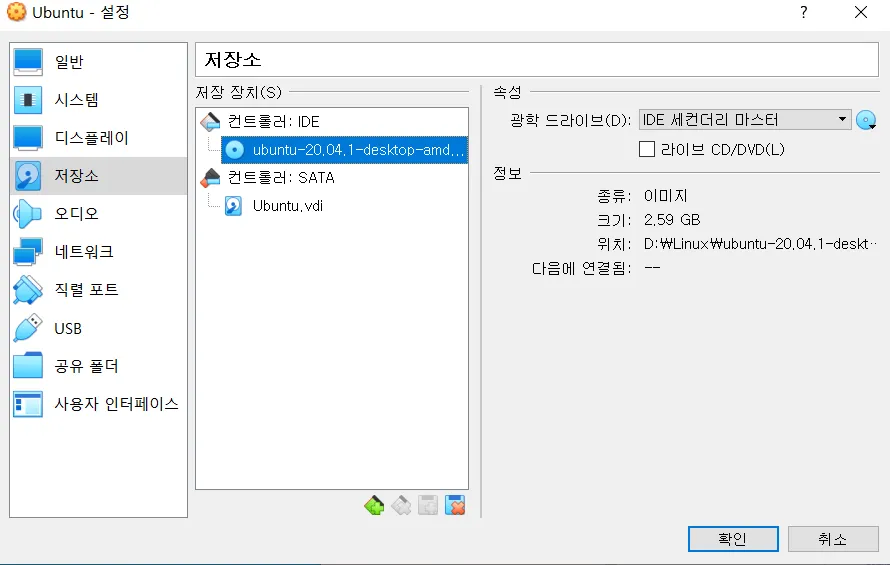Confirm settings with the 확인 button
890x565 pixels.
pos(733,538)
